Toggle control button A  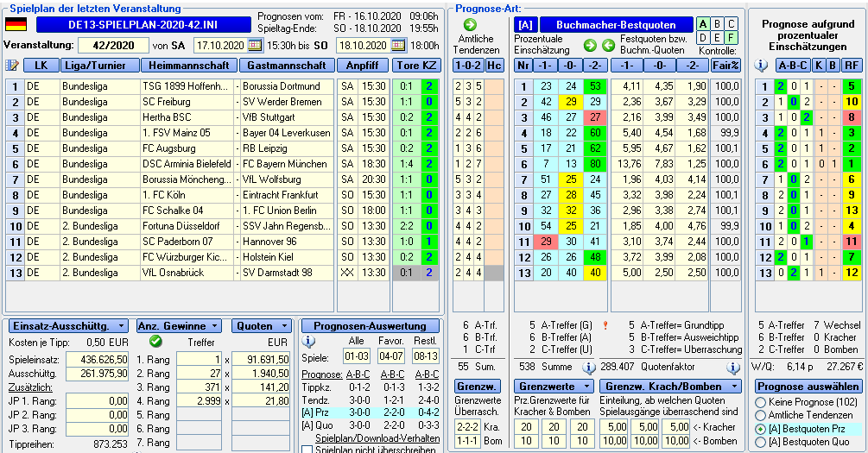[703, 24]
